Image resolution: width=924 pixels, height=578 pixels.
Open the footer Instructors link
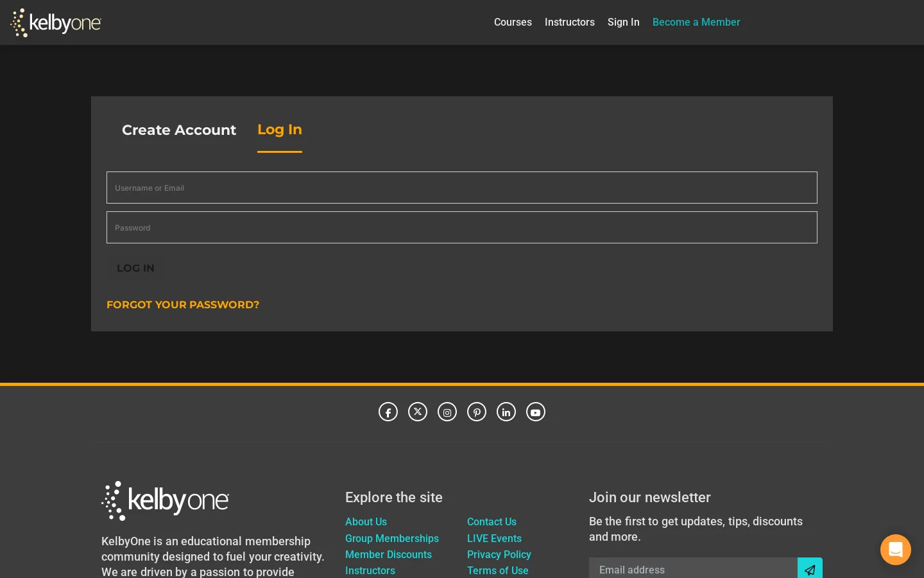tap(370, 570)
